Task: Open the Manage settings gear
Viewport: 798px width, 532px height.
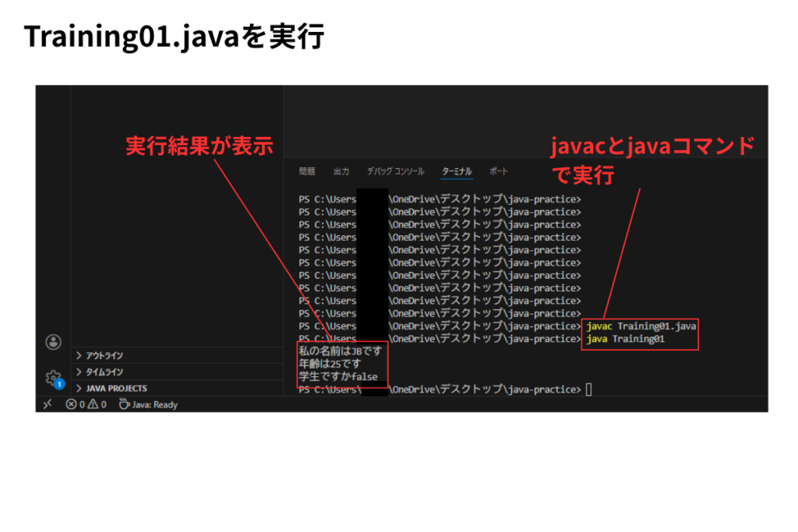Action: pyautogui.click(x=53, y=378)
